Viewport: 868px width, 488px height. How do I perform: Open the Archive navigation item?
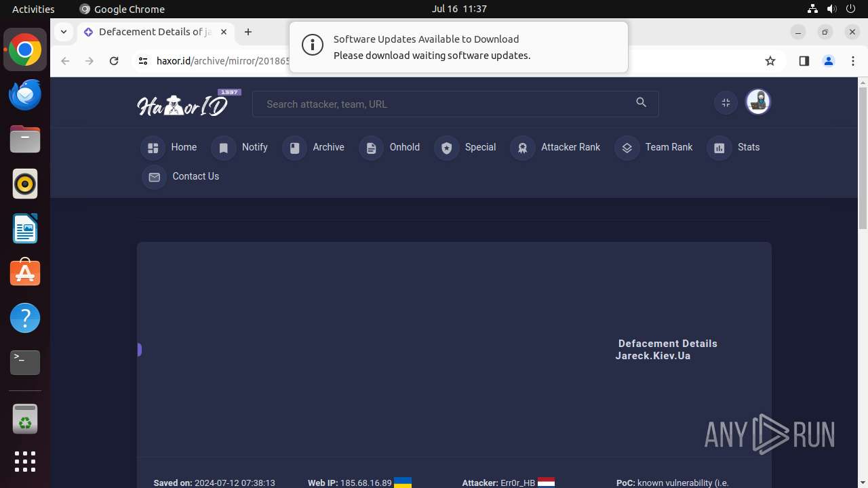tap(313, 148)
